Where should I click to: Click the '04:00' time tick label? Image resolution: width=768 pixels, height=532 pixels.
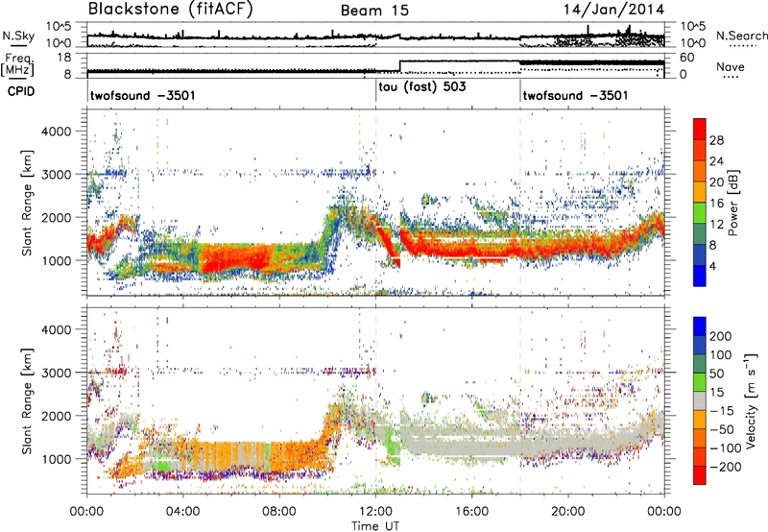183,512
